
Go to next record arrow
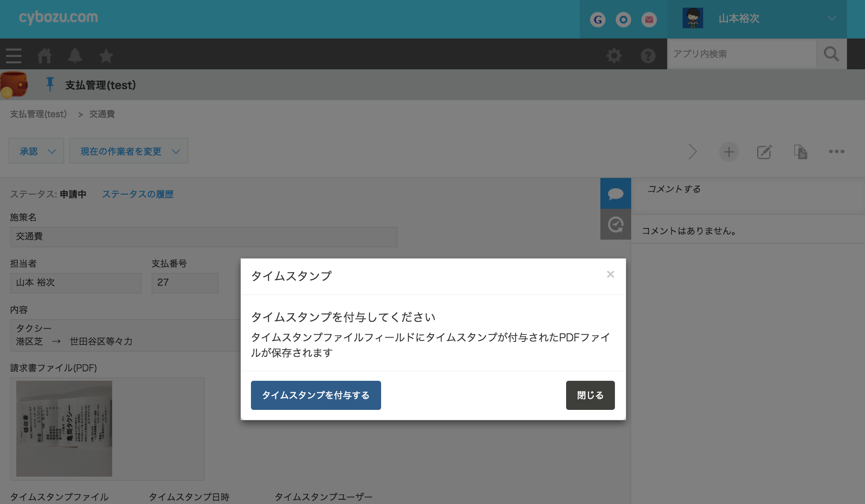click(x=692, y=151)
